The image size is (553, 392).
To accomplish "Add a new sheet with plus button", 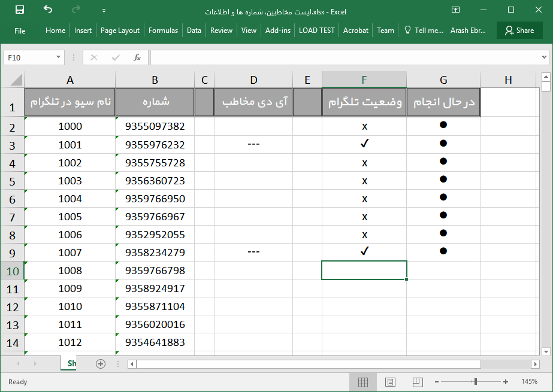I will pos(101,364).
